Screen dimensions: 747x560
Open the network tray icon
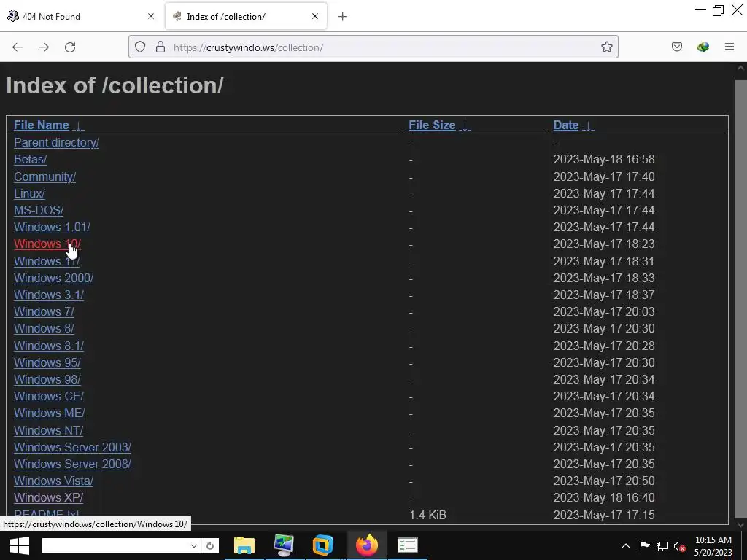pyautogui.click(x=662, y=546)
